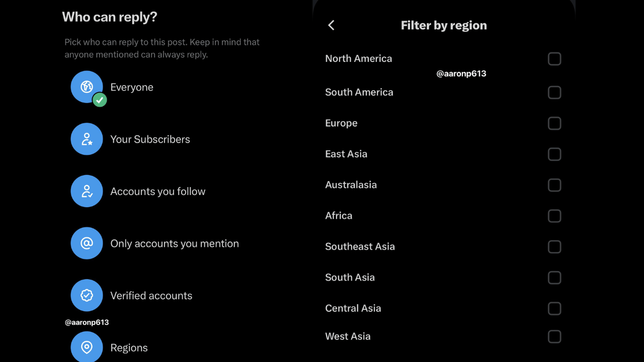Tap the East Asia region label
Screen dimensions: 644x362
pyautogui.click(x=346, y=154)
